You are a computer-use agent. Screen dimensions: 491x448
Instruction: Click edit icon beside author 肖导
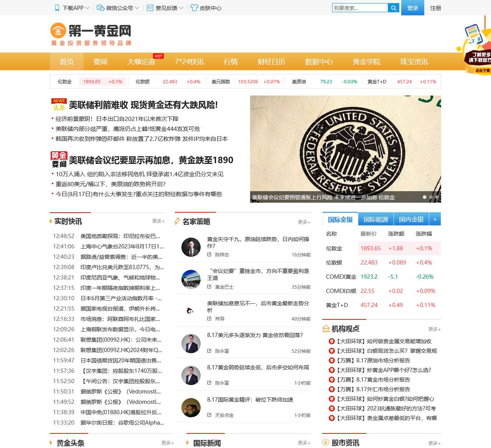209,319
